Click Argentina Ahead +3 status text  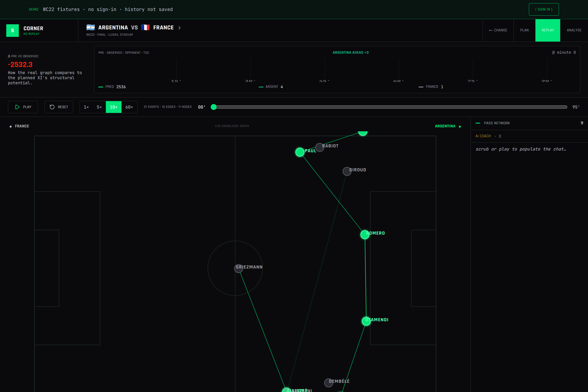(350, 53)
